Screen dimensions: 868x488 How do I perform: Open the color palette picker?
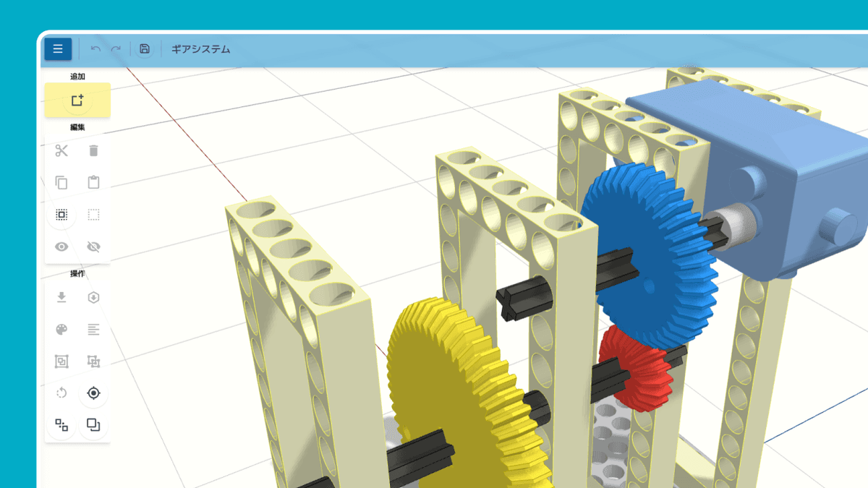tap(61, 330)
